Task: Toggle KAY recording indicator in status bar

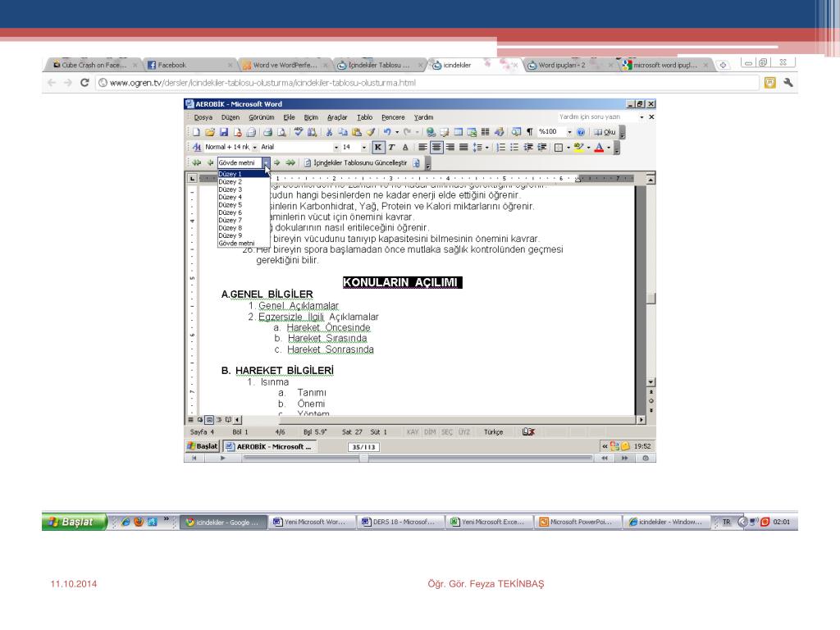Action: point(412,431)
